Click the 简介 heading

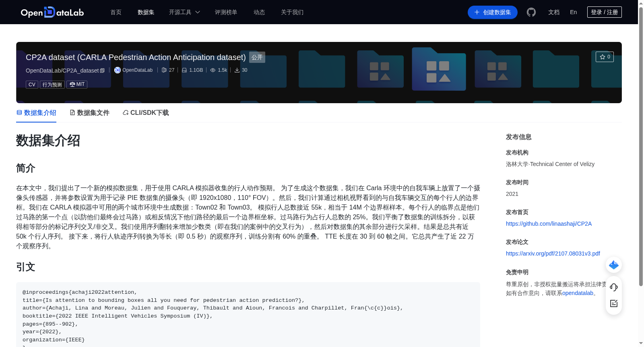coord(26,168)
